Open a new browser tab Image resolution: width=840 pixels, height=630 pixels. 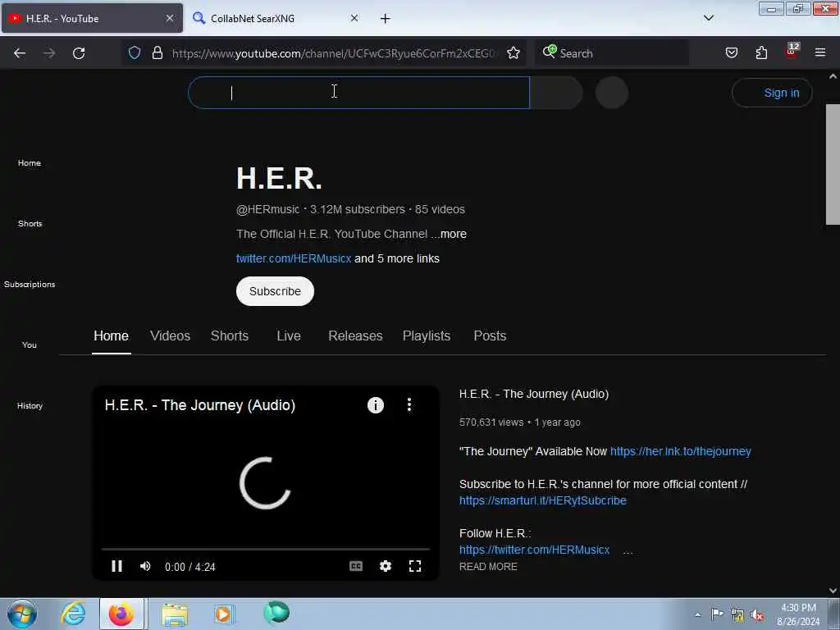click(386, 19)
